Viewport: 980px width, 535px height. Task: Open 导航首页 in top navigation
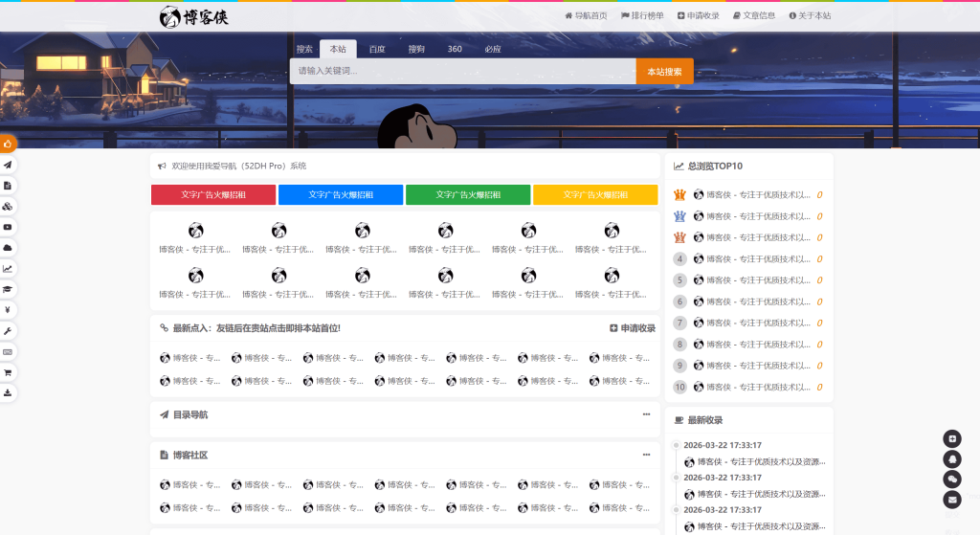(587, 15)
